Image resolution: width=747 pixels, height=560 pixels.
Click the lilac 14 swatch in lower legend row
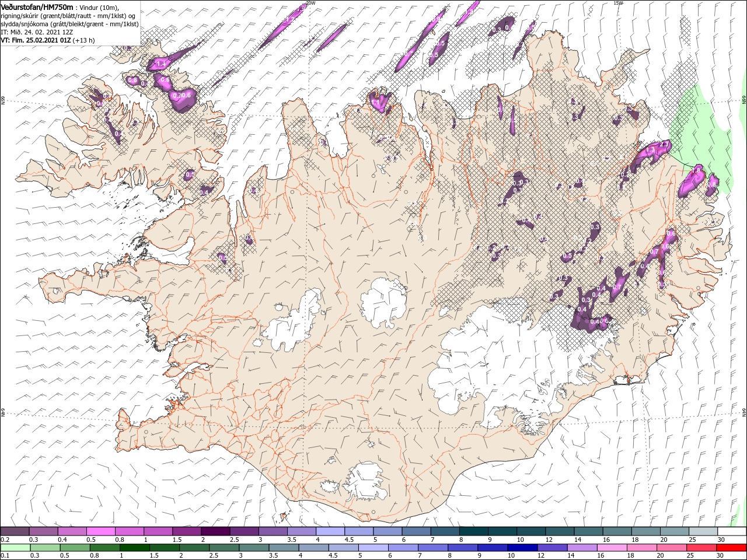[582, 548]
